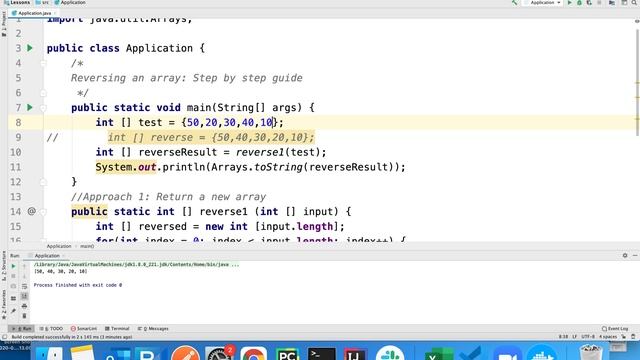Clear the Run console with trash icon
Image resolution: width=640 pixels, height=360 pixels.
point(24,316)
